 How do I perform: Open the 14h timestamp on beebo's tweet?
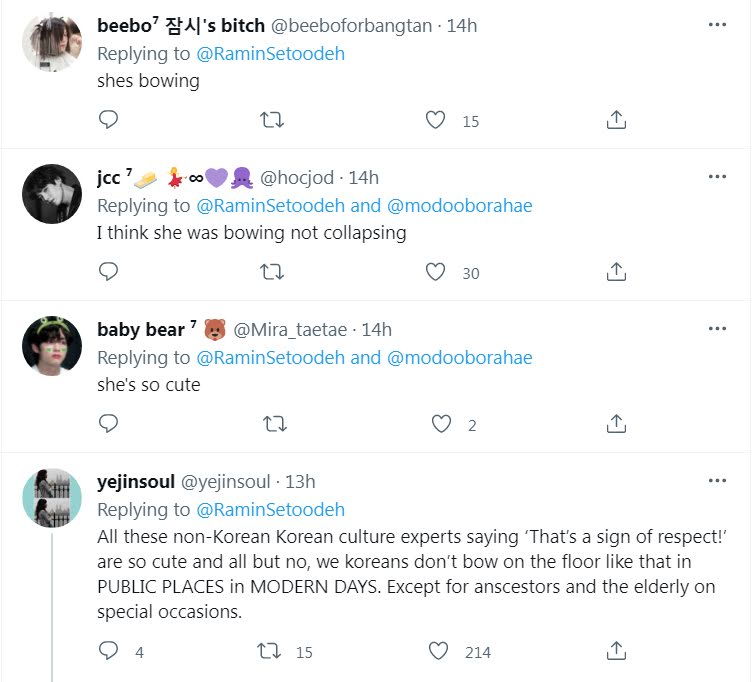tap(461, 26)
